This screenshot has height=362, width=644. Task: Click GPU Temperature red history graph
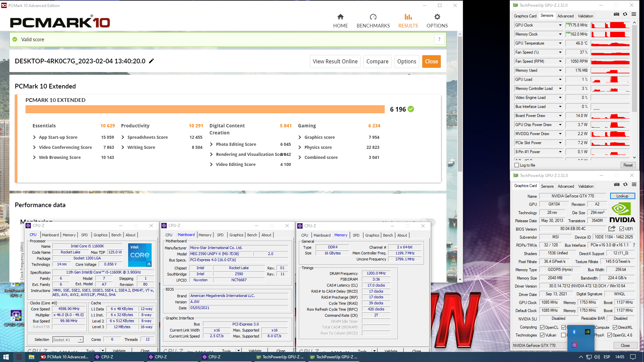pyautogui.click(x=610, y=43)
